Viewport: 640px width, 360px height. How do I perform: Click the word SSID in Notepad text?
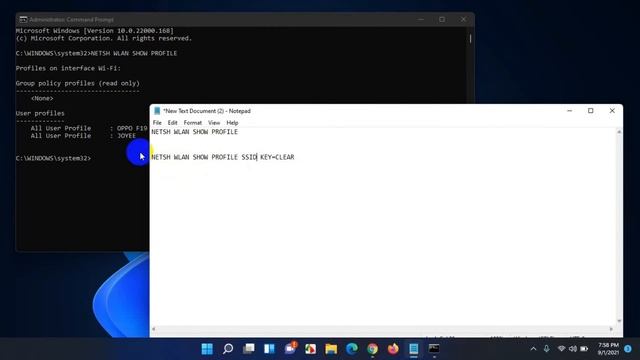(x=249, y=157)
